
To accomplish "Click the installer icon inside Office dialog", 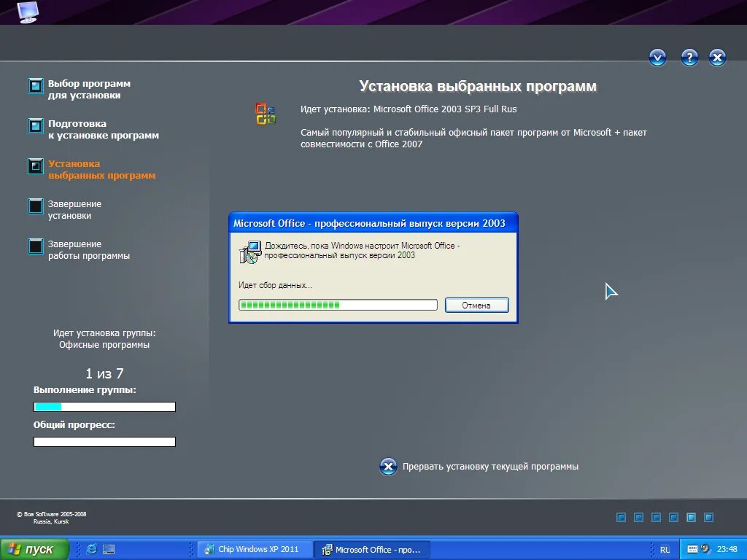I will 250,252.
